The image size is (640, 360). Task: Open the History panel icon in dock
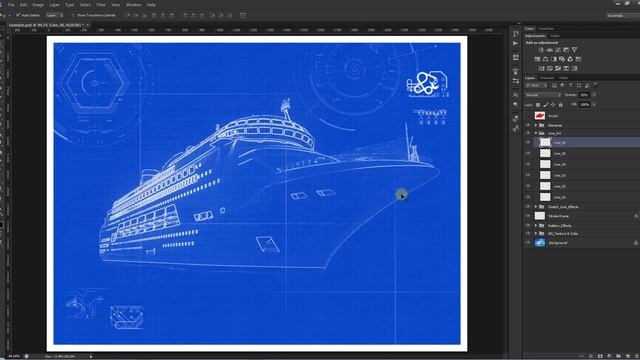click(x=516, y=33)
